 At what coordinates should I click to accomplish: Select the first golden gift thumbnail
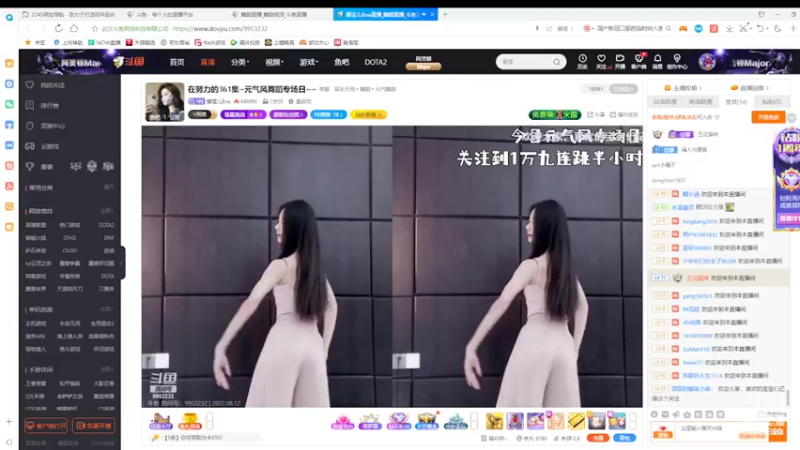[x=494, y=421]
